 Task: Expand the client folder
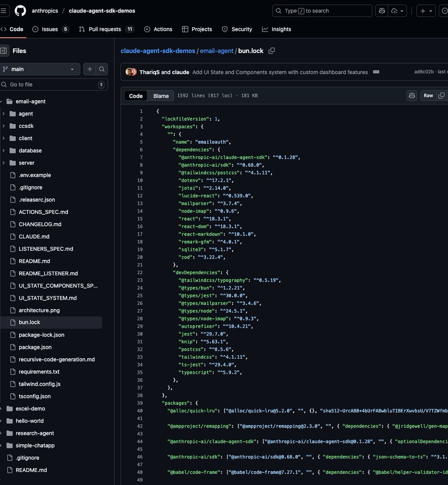[x=3, y=138]
